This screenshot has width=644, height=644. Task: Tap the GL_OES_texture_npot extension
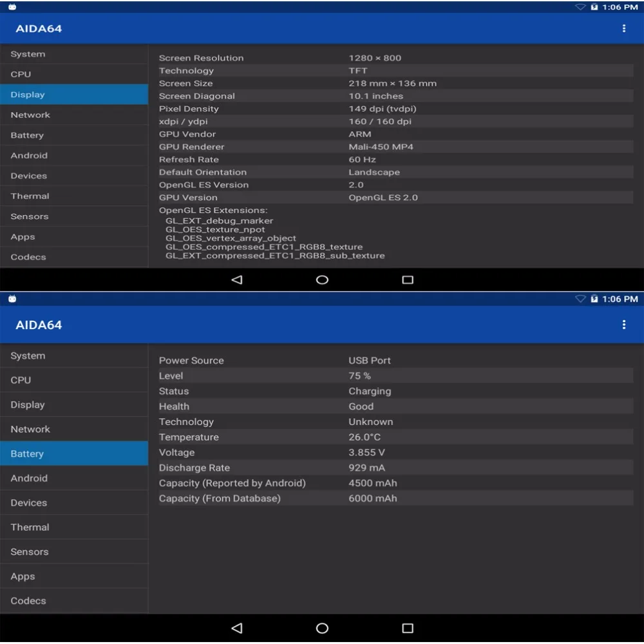tap(215, 230)
